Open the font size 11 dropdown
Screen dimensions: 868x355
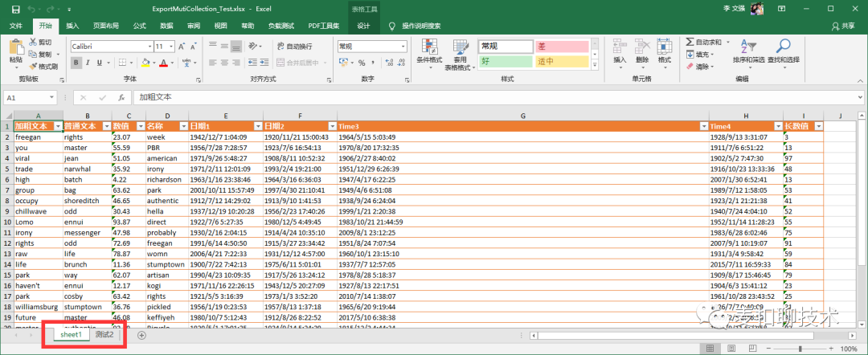pyautogui.click(x=172, y=47)
